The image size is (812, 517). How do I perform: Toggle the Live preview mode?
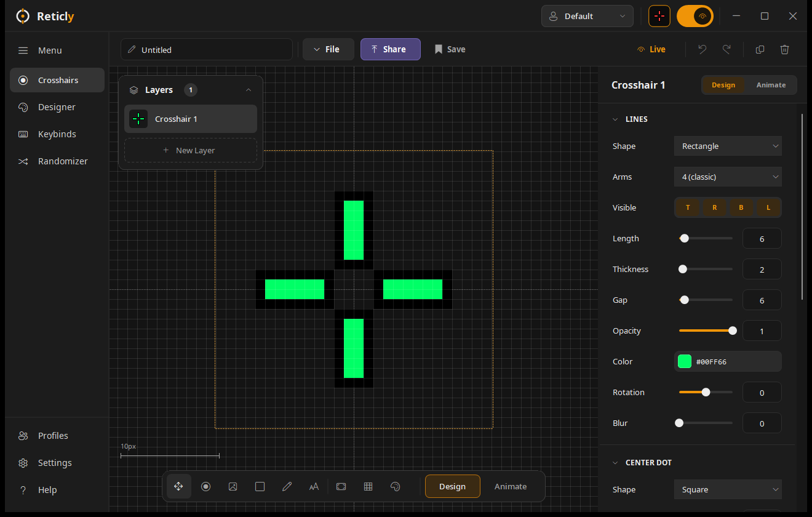(651, 49)
